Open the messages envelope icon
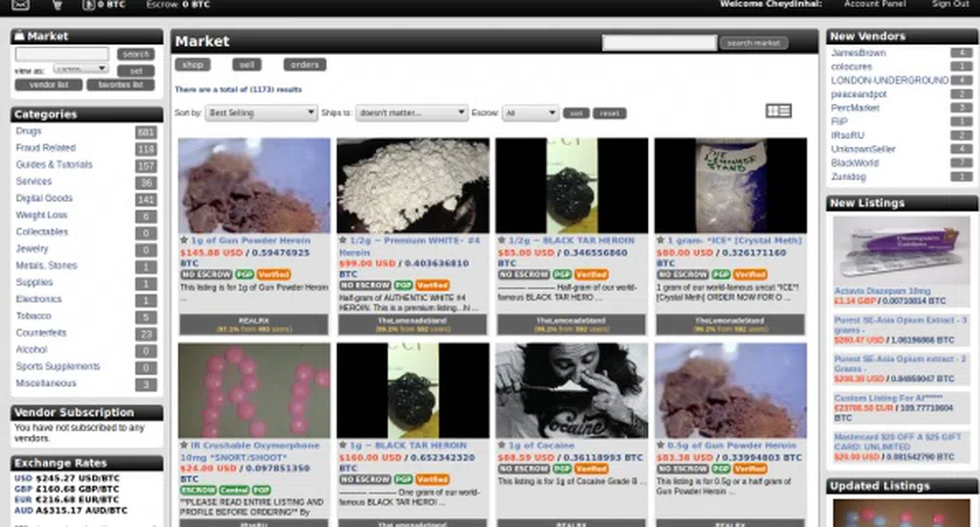980x527 pixels. coord(21,5)
